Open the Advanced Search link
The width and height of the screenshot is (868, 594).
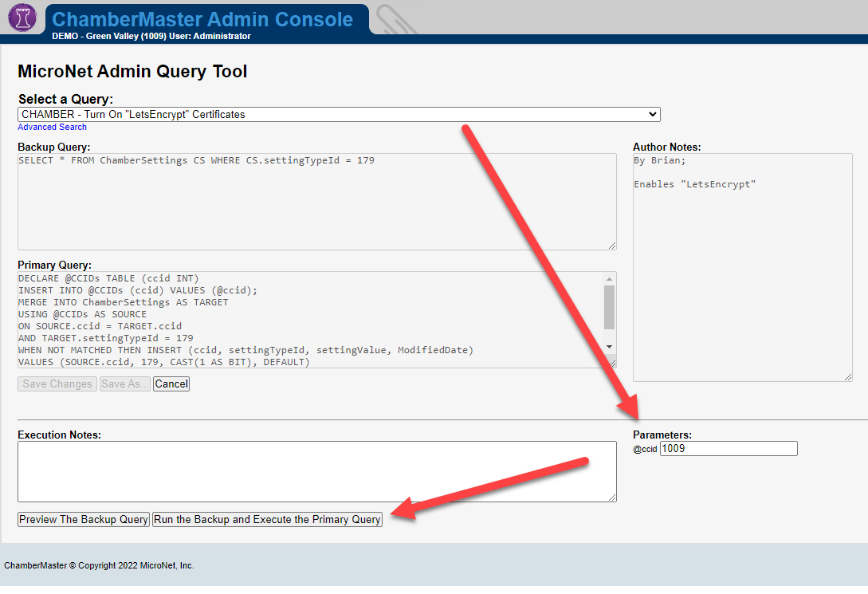(52, 128)
